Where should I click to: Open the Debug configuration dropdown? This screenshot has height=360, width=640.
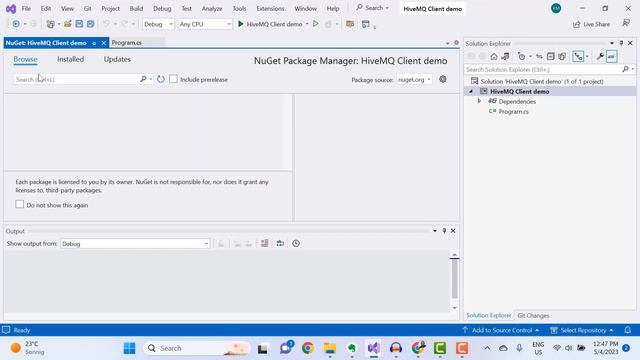(x=158, y=24)
